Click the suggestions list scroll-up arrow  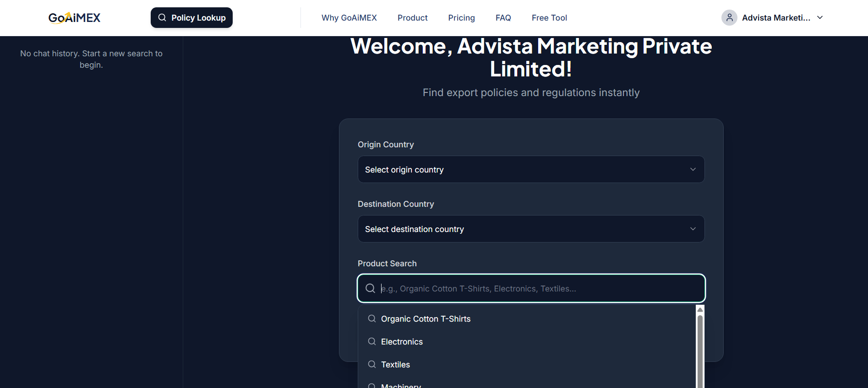click(700, 310)
